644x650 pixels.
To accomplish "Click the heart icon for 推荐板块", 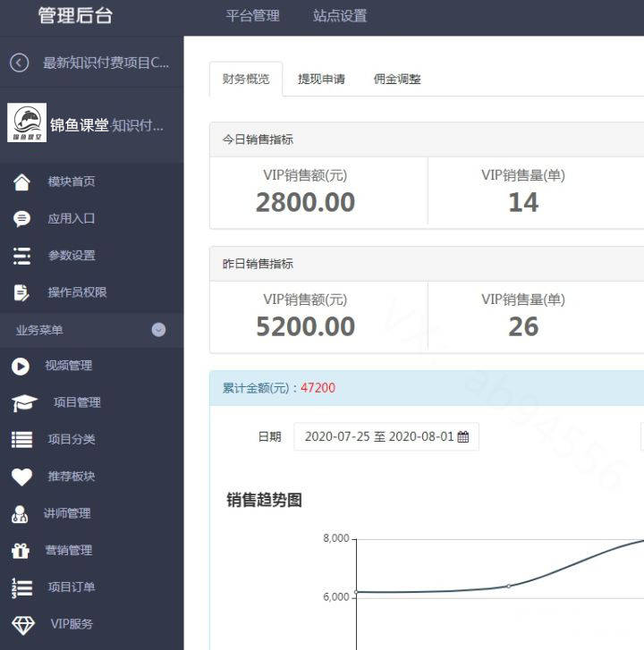I will [22, 477].
